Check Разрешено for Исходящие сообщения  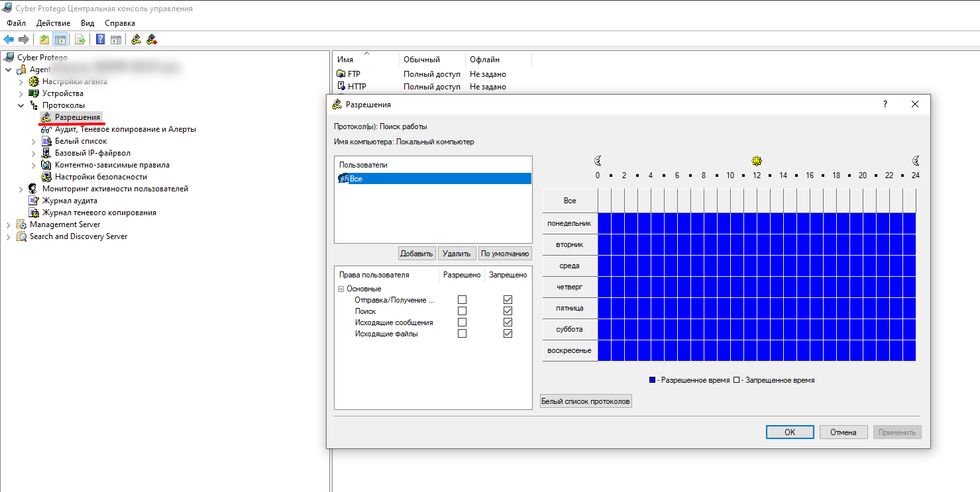462,322
